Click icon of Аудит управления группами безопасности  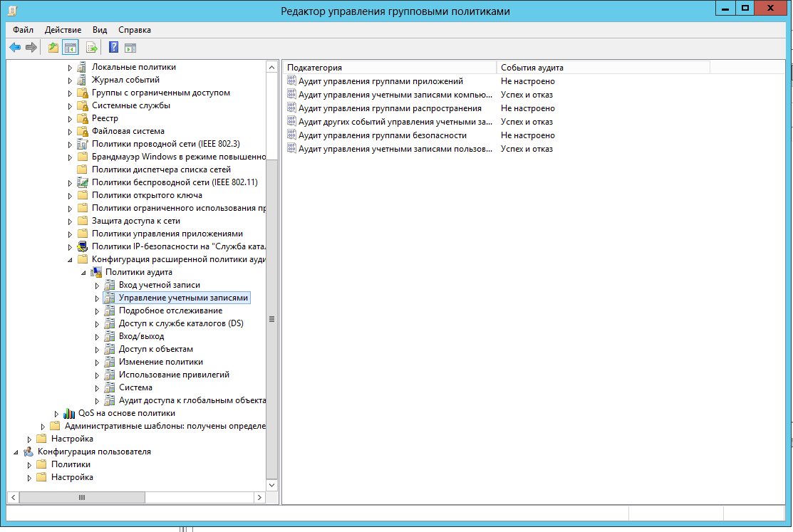coord(292,135)
